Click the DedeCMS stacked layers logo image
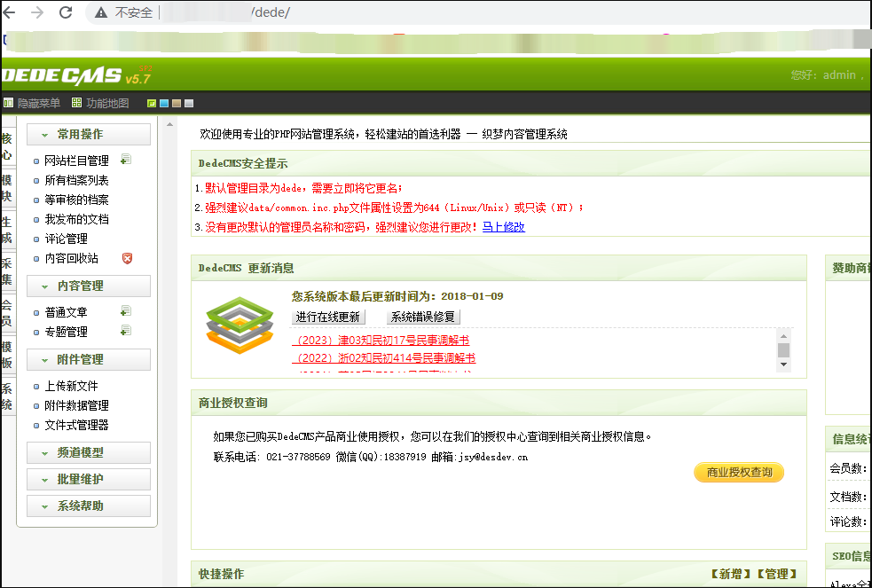The image size is (872, 588). pyautogui.click(x=240, y=325)
